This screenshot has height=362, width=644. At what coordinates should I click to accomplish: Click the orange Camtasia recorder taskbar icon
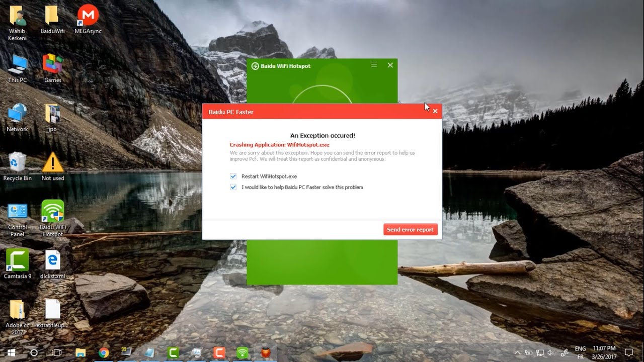[x=219, y=352]
